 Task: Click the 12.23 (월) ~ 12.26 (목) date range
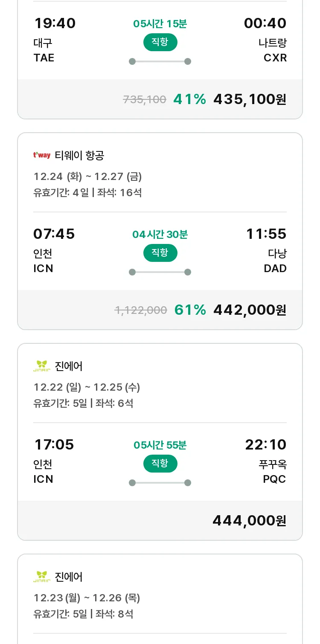point(87,598)
